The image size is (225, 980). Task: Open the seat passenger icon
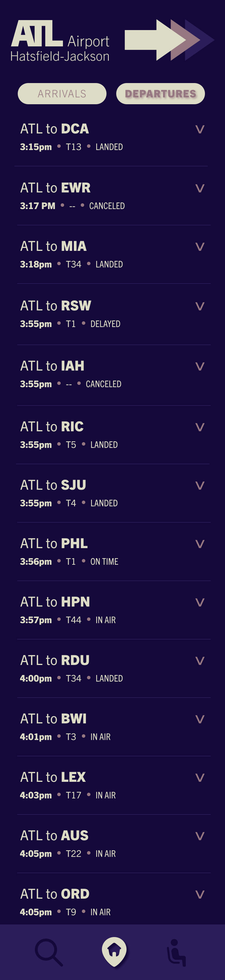(x=177, y=953)
